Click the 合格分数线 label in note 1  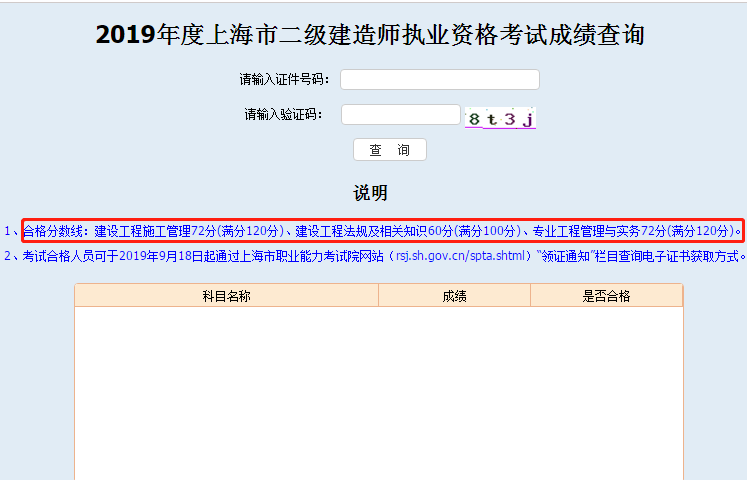point(54,231)
